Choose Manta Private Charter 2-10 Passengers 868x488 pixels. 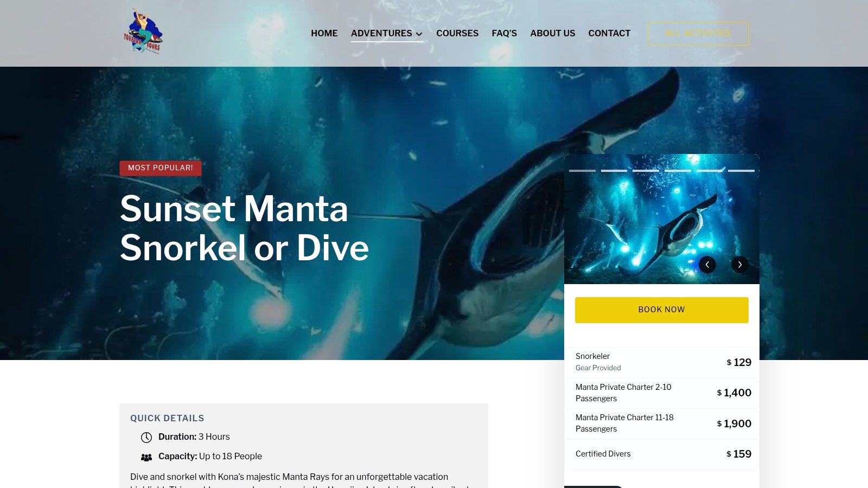coord(662,393)
